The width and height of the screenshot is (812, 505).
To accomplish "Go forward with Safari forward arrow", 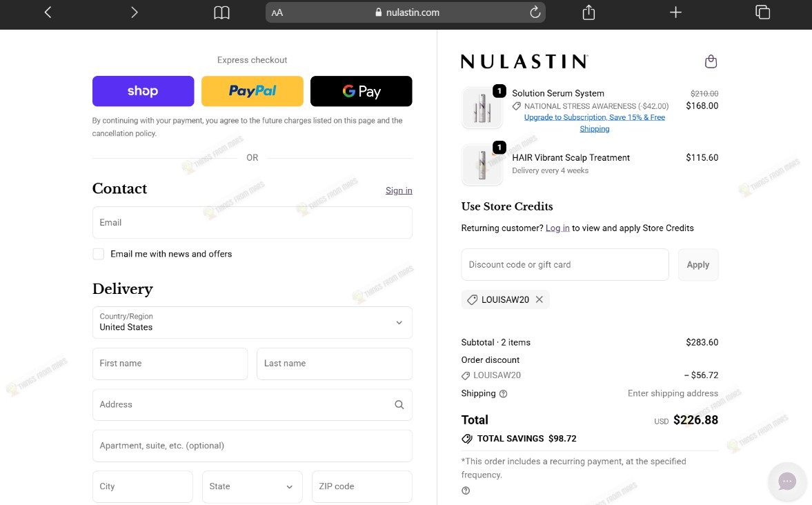I will coord(134,12).
